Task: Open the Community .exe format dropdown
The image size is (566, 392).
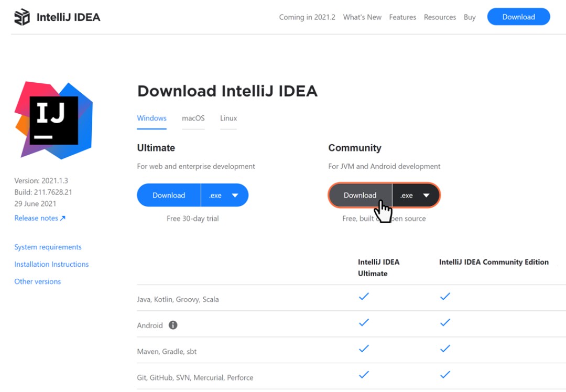Action: (416, 195)
